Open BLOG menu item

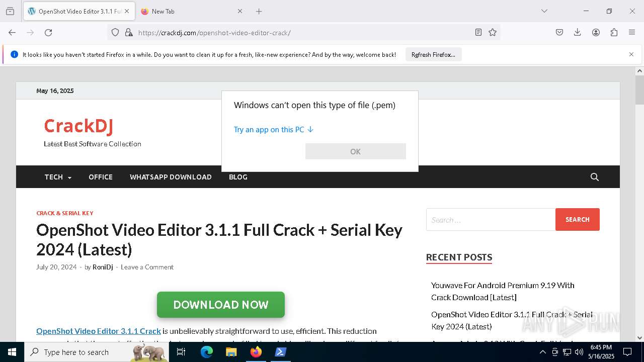coord(238,177)
